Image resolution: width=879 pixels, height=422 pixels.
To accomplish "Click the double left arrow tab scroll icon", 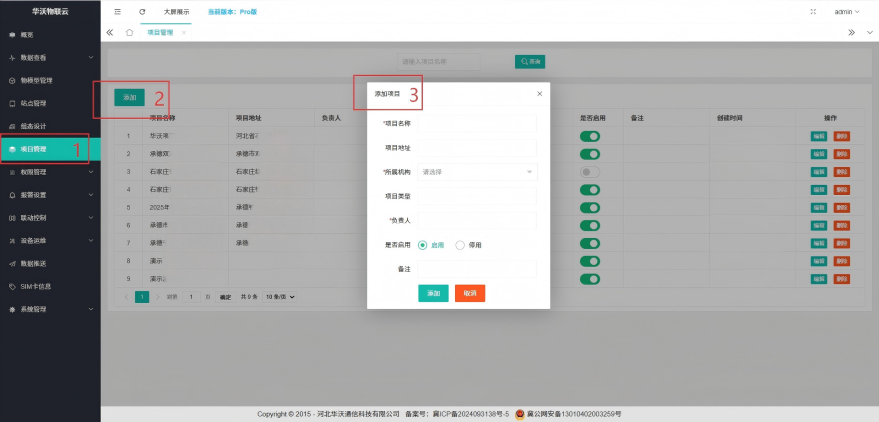I will (x=109, y=32).
